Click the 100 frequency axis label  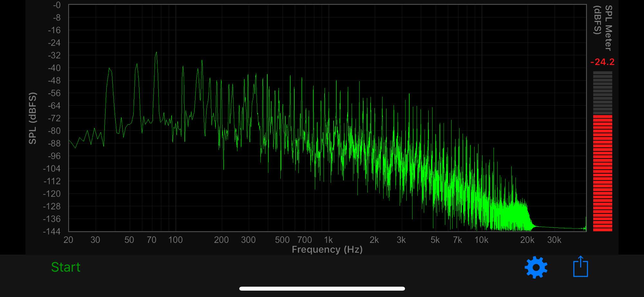175,240
